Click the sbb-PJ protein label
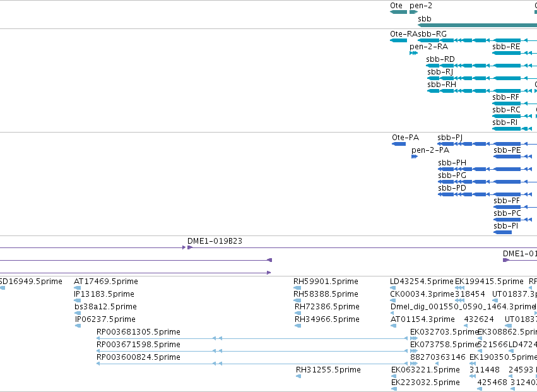The width and height of the screenshot is (537, 392). pyautogui.click(x=450, y=138)
